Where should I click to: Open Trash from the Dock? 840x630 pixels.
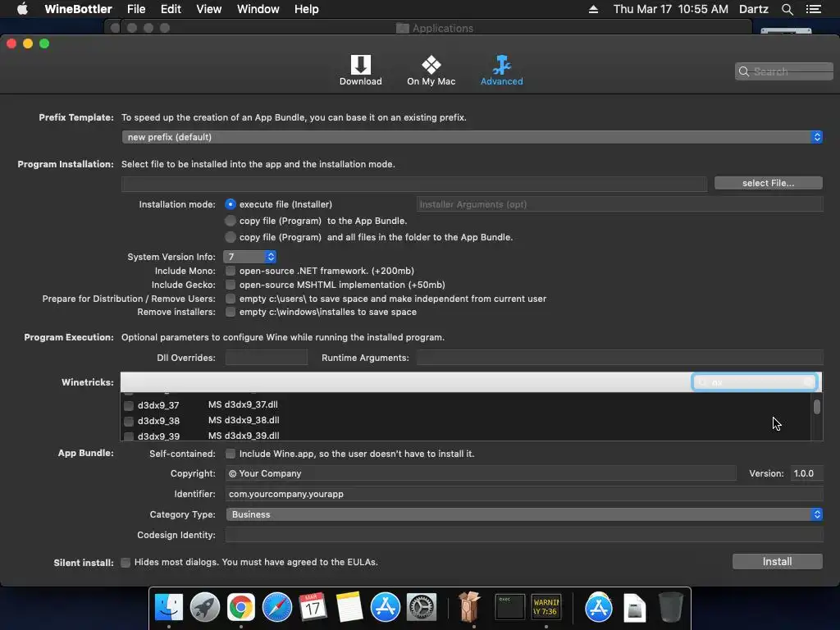[670, 607]
